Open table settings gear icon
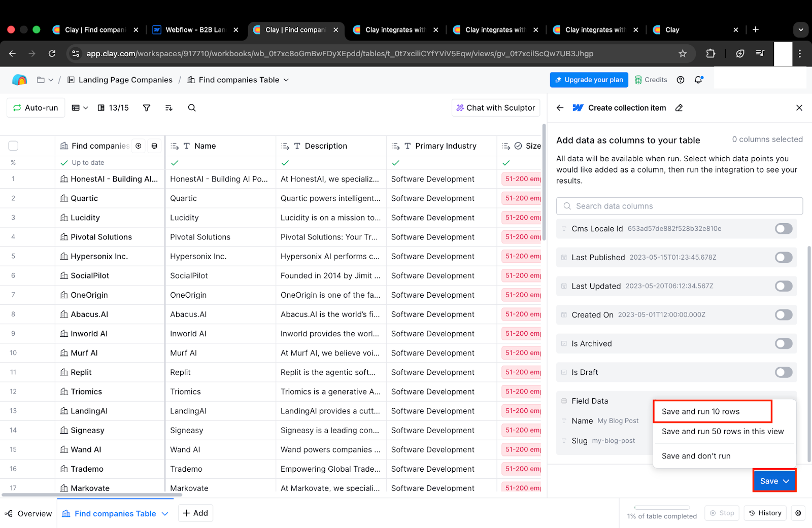This screenshot has width=812, height=528. point(798,513)
